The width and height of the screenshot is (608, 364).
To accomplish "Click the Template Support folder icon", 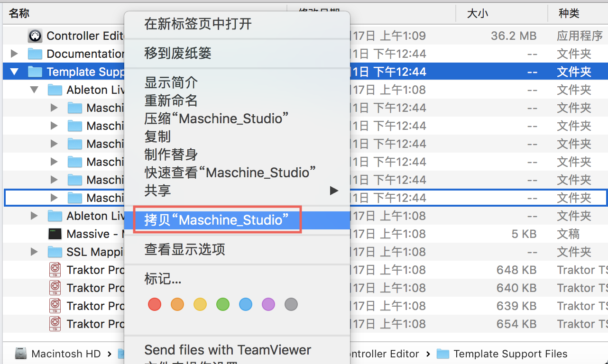I will [x=35, y=72].
